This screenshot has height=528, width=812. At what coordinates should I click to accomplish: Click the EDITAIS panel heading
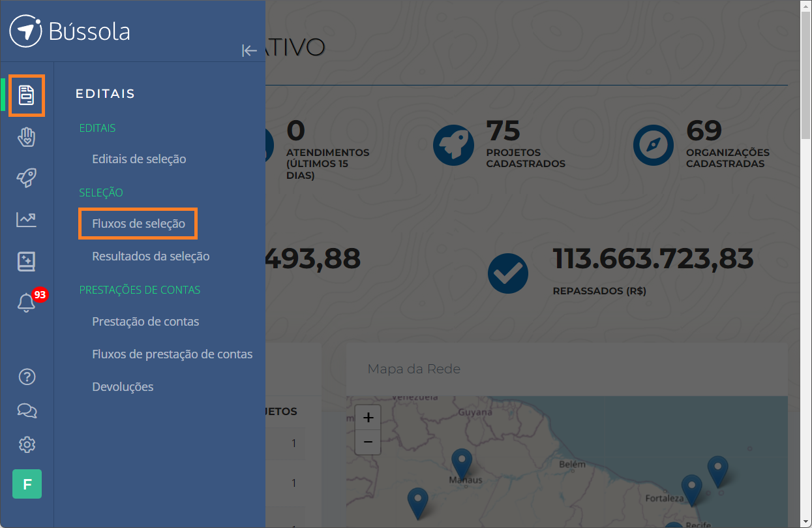pos(105,94)
